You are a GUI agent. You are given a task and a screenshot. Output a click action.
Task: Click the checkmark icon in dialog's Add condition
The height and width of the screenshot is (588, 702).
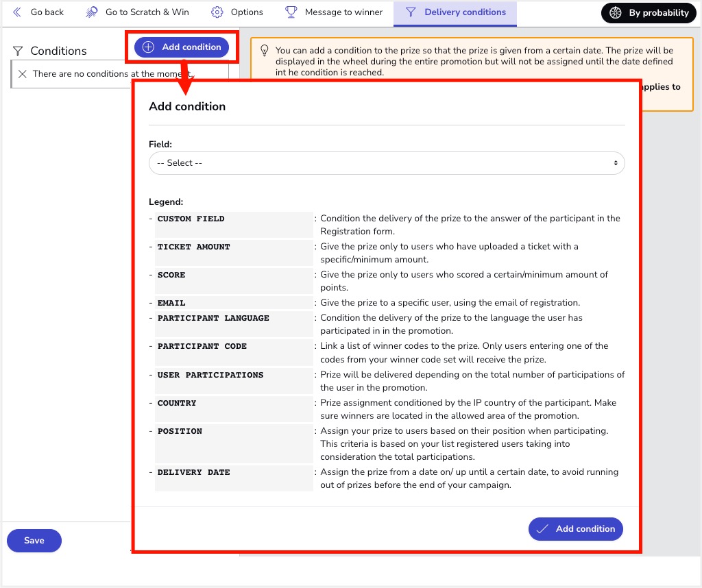click(542, 529)
